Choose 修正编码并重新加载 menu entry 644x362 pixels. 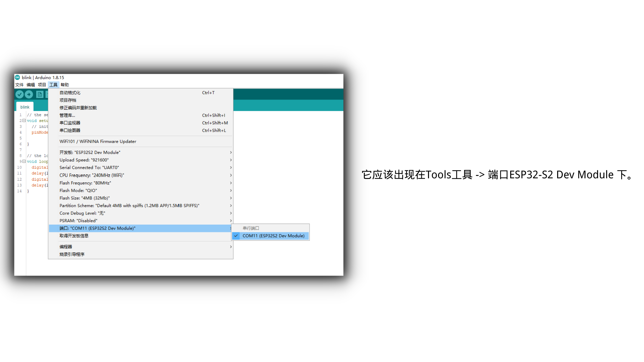(x=141, y=108)
